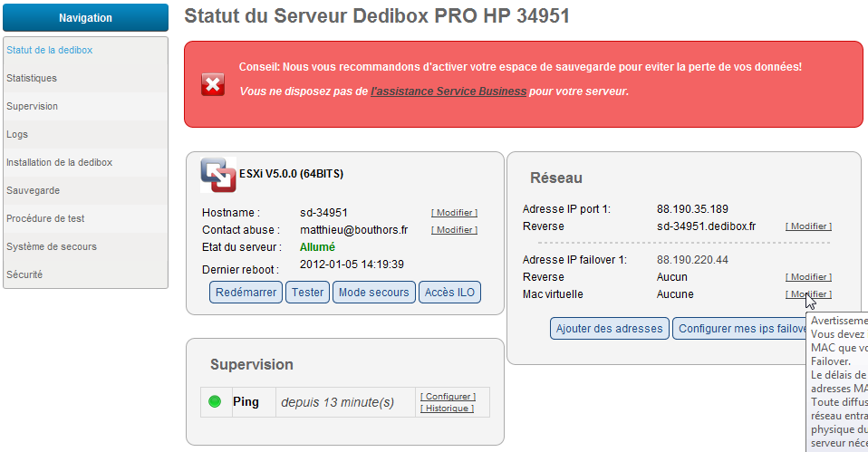Open Statistiques in navigation menu
The image size is (868, 452).
[x=32, y=78]
